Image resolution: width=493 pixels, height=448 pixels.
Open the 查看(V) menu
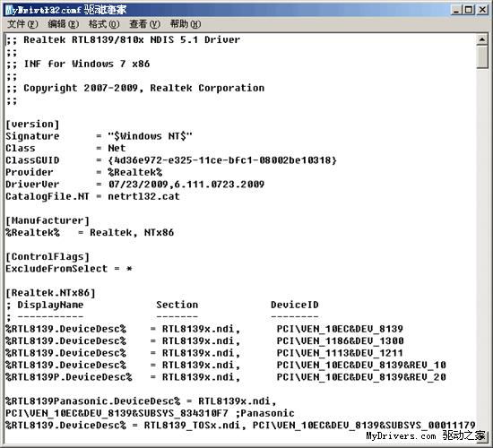[x=144, y=24]
